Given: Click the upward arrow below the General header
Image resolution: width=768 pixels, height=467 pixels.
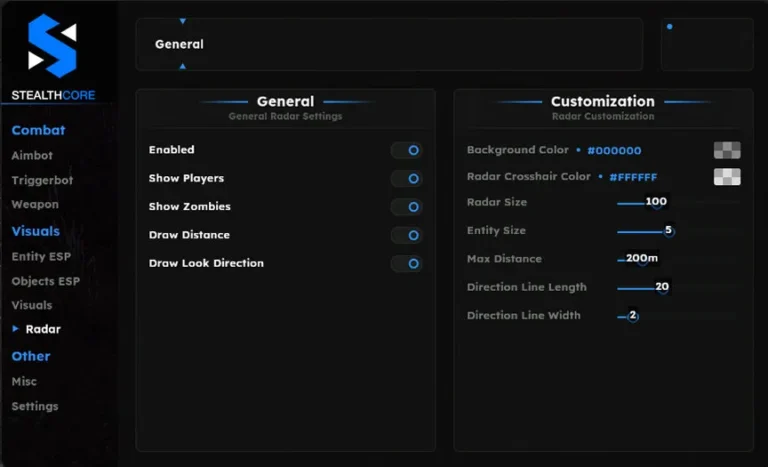Looking at the screenshot, I should [x=182, y=66].
